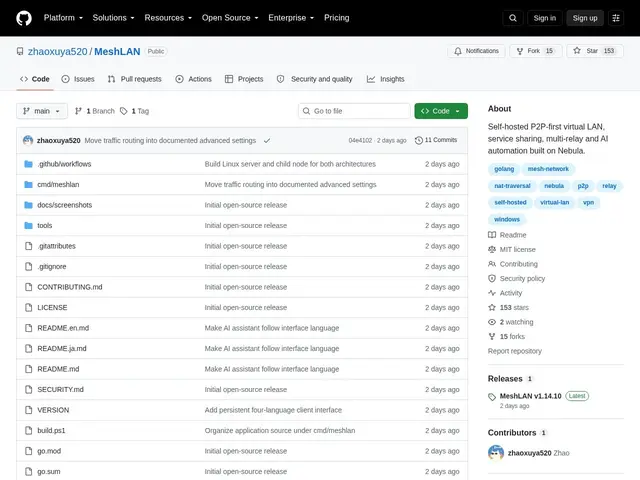The height and width of the screenshot is (480, 640).
Task: Click the repository icon beside zhaoxuya520
Action: [20, 51]
